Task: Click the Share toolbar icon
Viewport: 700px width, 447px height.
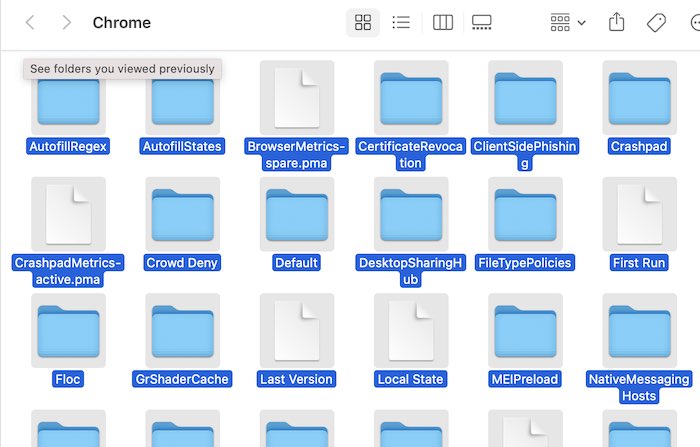Action: tap(617, 22)
